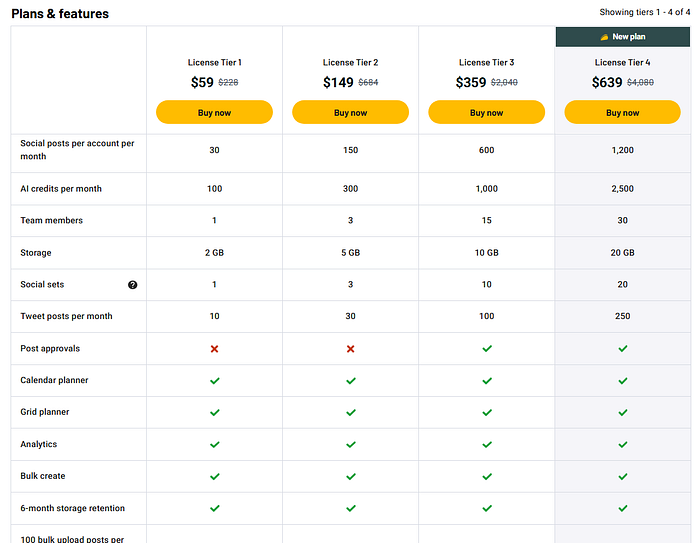Screen dimensions: 700x543
Task: Select the License Tier 4 heading
Action: point(622,62)
